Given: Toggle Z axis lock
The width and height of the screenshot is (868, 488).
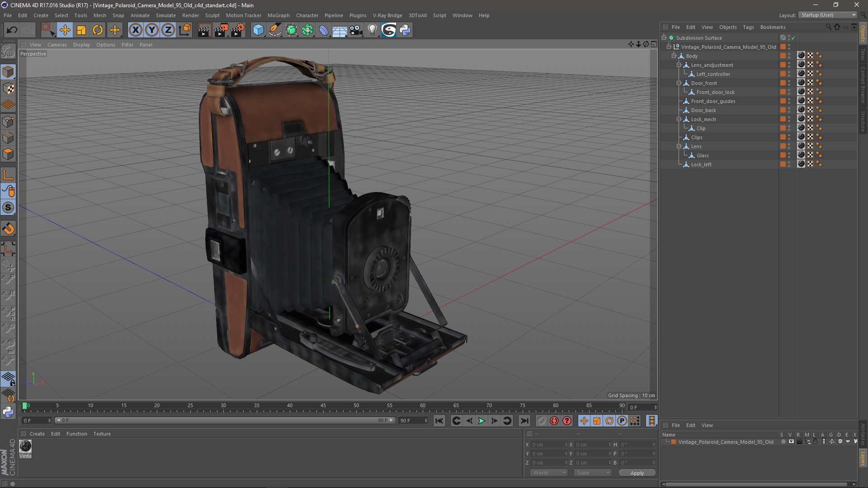Looking at the screenshot, I should 168,30.
